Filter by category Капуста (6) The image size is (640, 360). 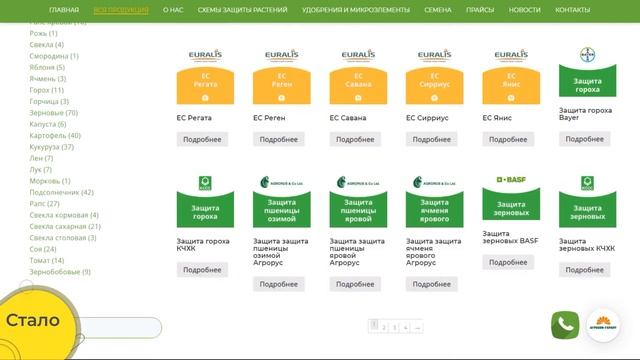click(x=48, y=124)
